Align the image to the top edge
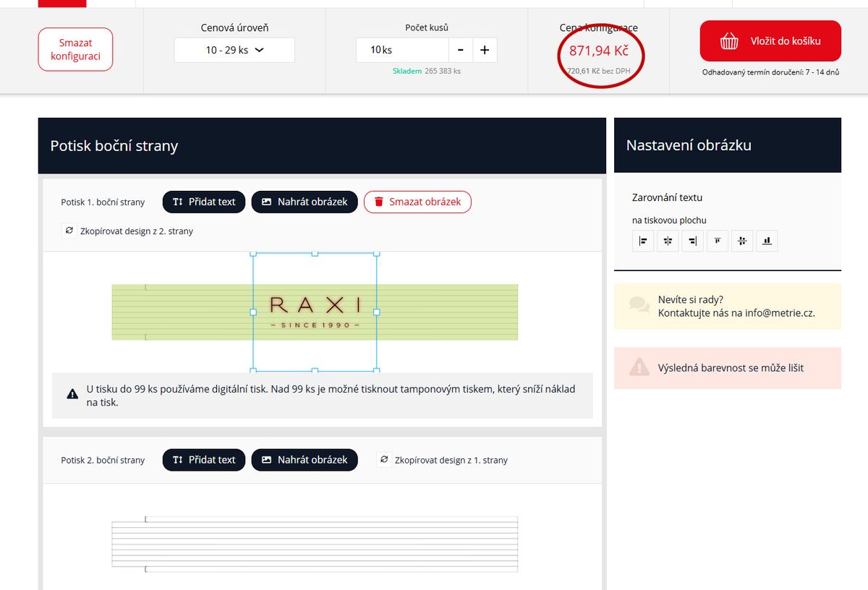868x590 pixels. pyautogui.click(x=717, y=241)
